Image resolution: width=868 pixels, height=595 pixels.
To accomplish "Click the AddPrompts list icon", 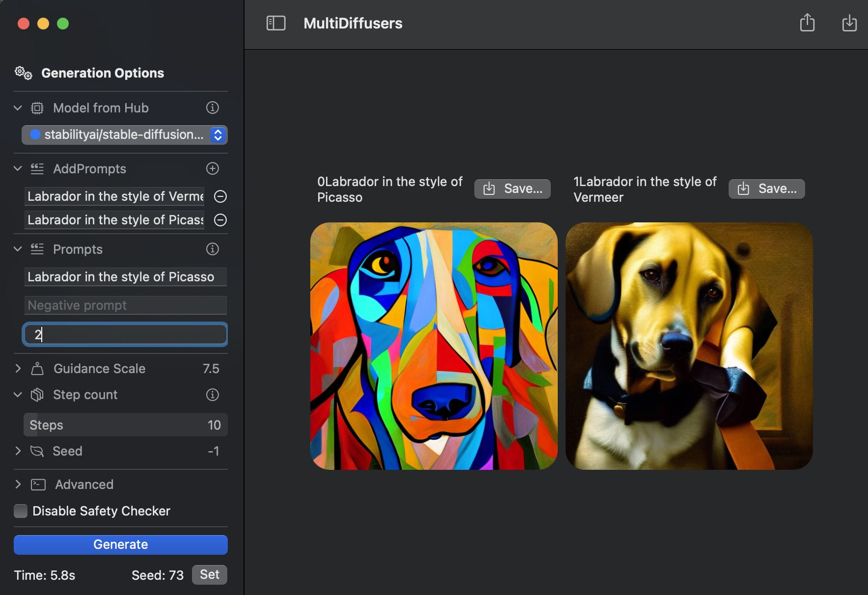I will click(37, 169).
